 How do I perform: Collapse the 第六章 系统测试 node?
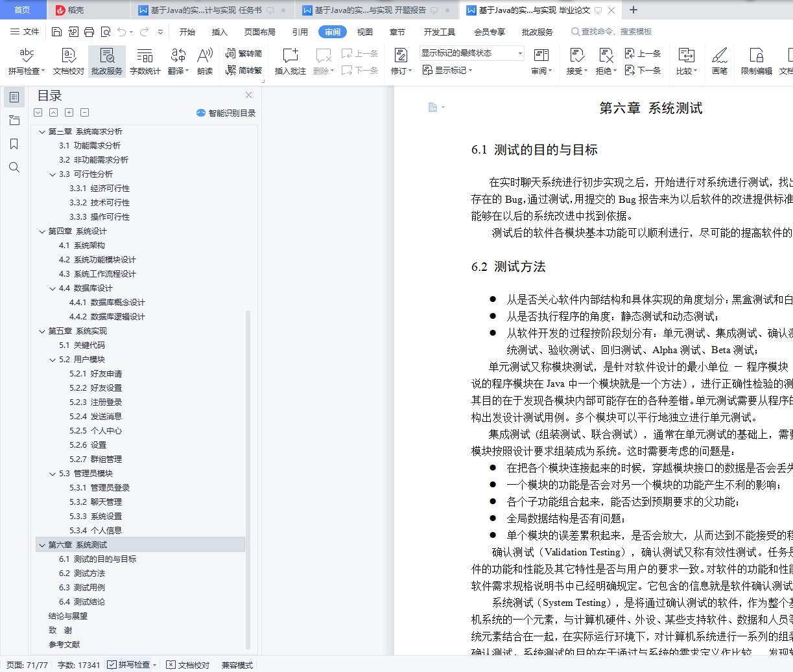42,545
